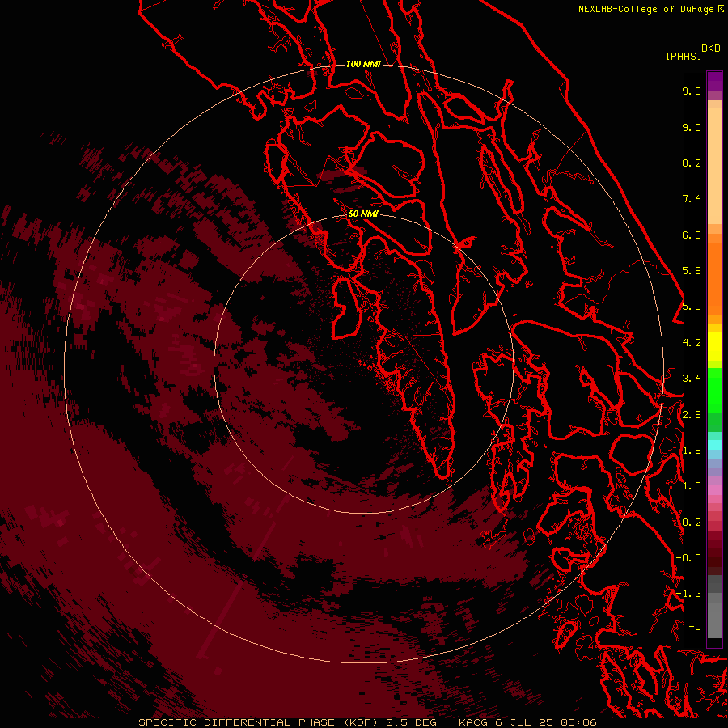Click the 5.0 legend value
Image resolution: width=728 pixels, height=728 pixels.
click(x=692, y=307)
